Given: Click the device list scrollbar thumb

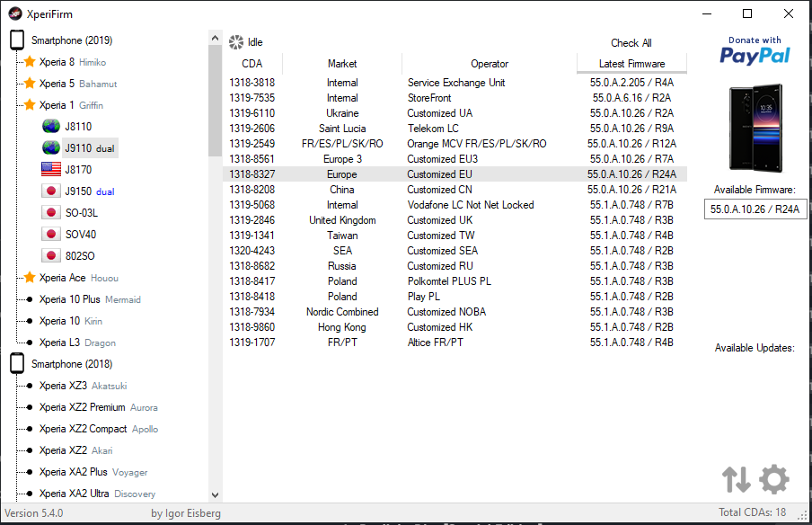Looking at the screenshot, I should 216,101.
